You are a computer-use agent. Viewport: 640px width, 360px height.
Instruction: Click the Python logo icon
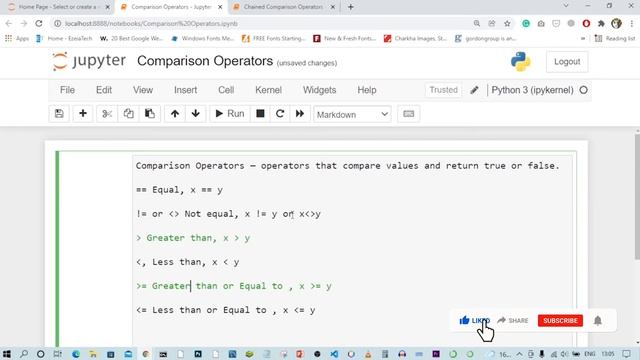coord(520,62)
